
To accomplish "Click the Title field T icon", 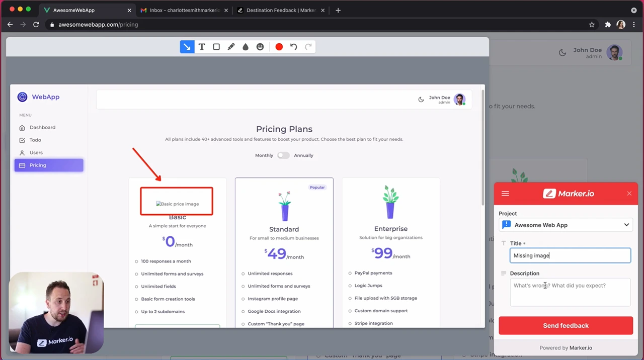I will pyautogui.click(x=504, y=243).
